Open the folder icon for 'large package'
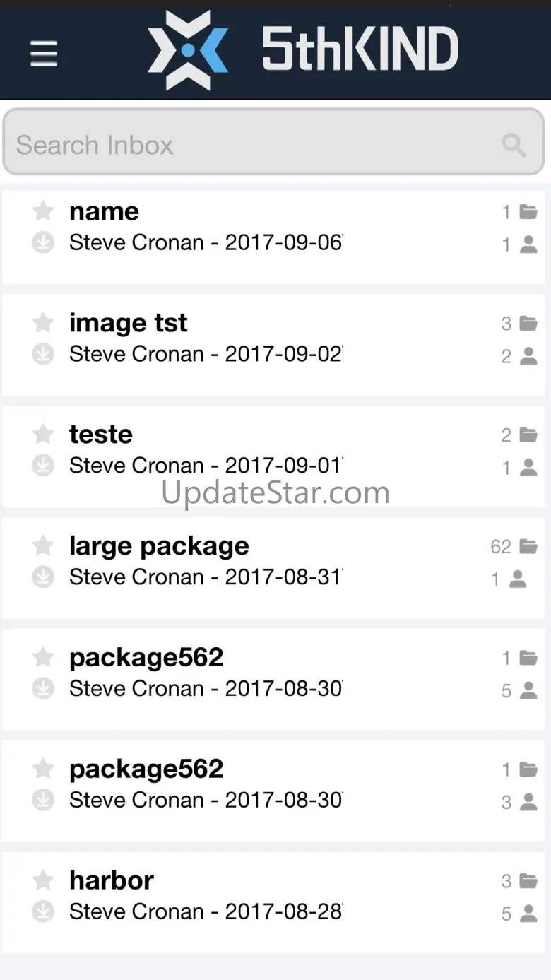The width and height of the screenshot is (551, 980). pos(528,546)
